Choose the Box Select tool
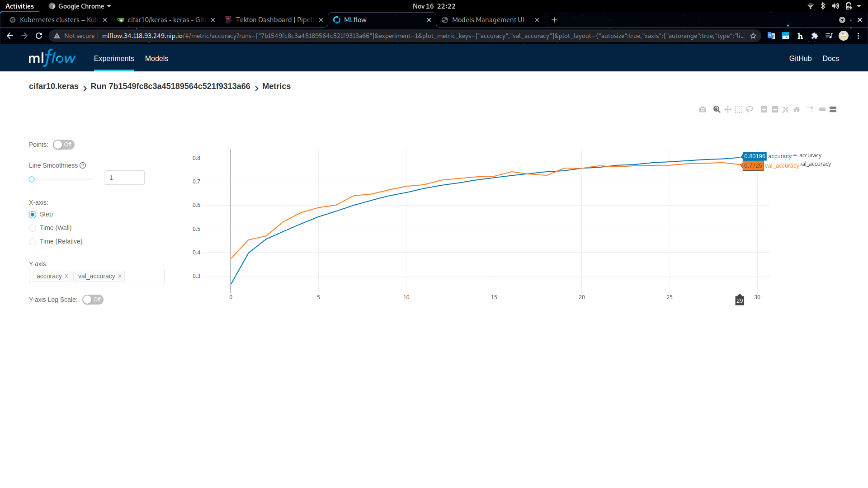The width and height of the screenshot is (868, 488). click(x=739, y=109)
